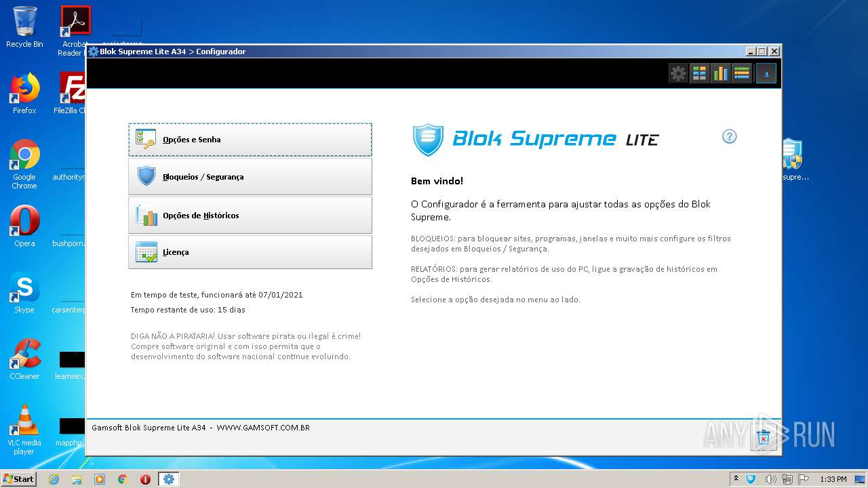The width and height of the screenshot is (868, 488).
Task: Open Windows Explorer folder in taskbar
Action: (77, 479)
